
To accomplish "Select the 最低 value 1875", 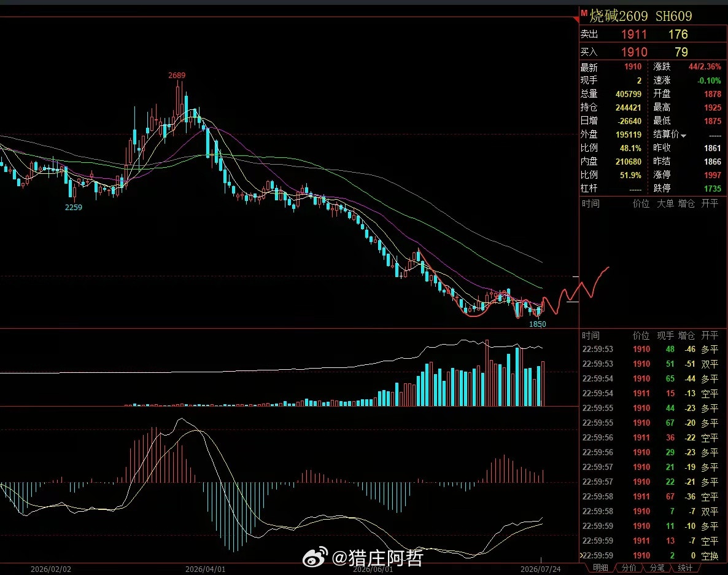I will coord(713,121).
